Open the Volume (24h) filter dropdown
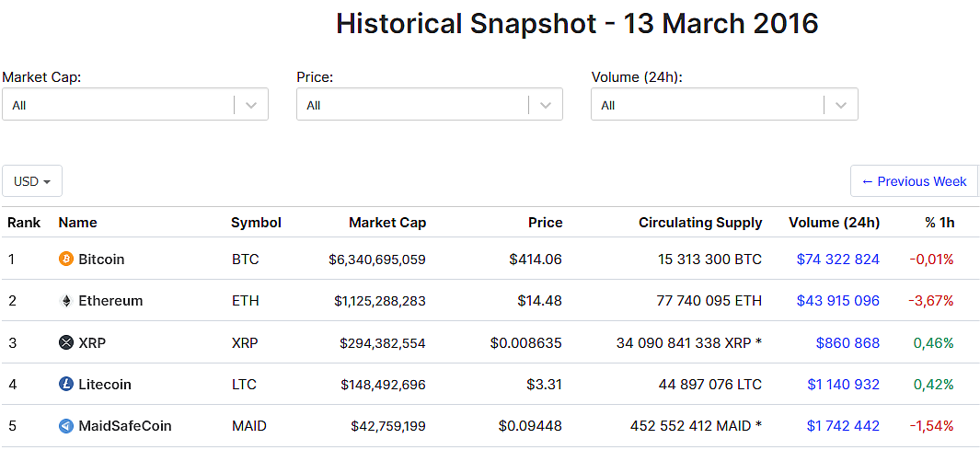Image resolution: width=980 pixels, height=450 pixels. tap(724, 104)
